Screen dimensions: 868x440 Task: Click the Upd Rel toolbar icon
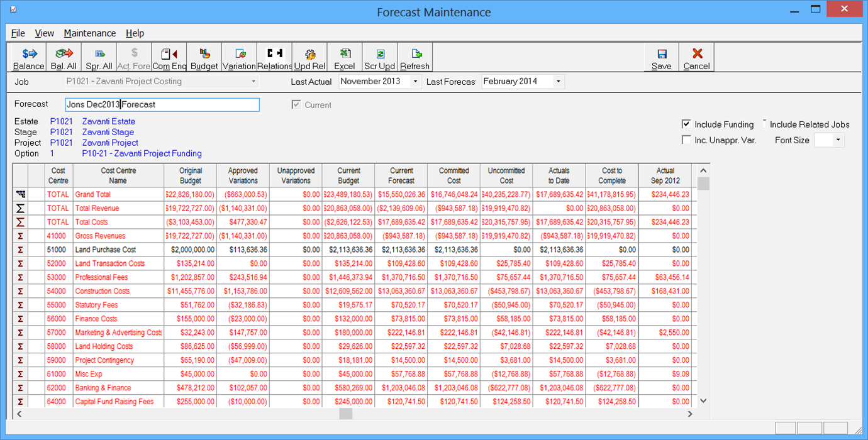pyautogui.click(x=309, y=57)
